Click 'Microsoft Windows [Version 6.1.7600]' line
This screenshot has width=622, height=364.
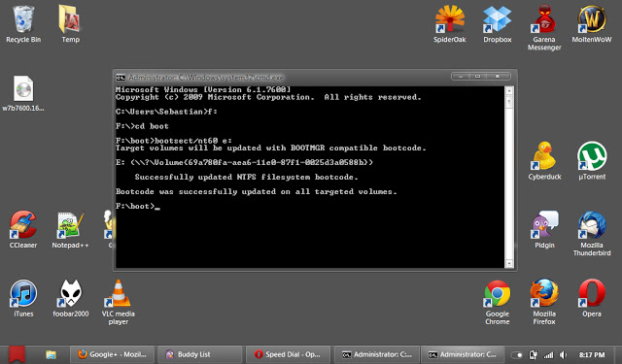[203, 90]
